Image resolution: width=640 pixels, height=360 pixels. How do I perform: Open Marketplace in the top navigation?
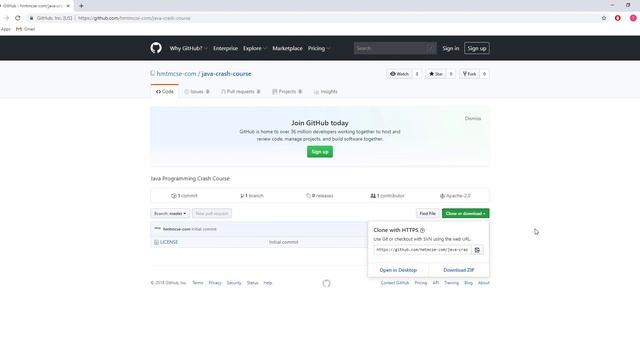coord(287,48)
